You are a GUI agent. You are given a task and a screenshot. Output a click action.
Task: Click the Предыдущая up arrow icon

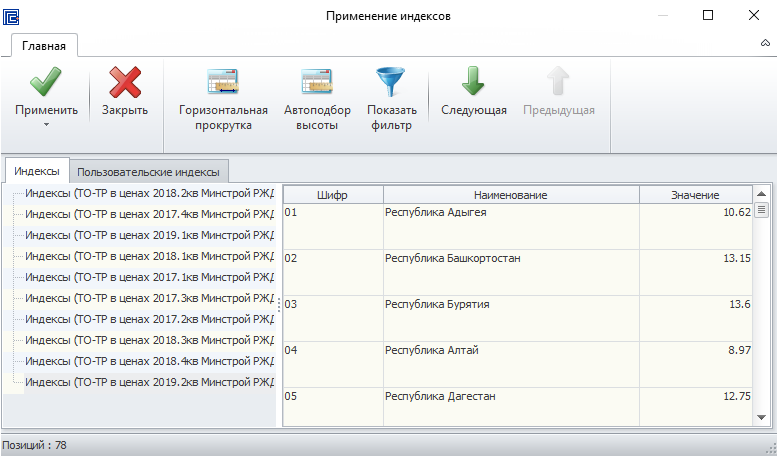coord(558,81)
